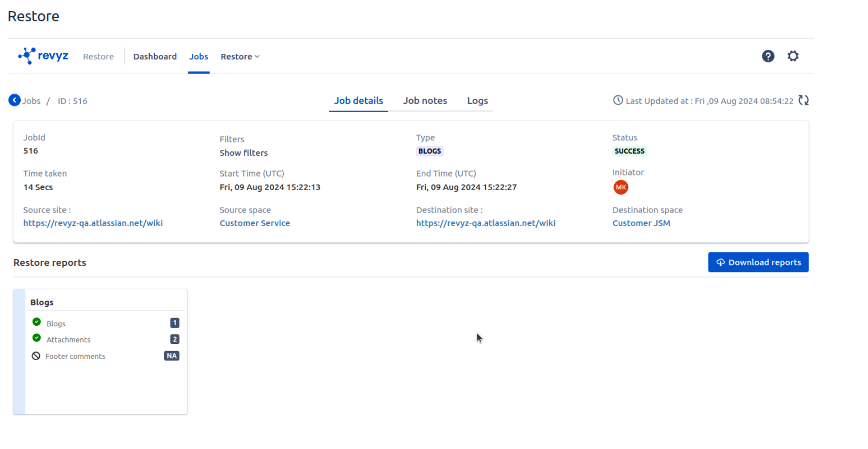Open the Logs tab
The image size is (868, 449).
477,100
